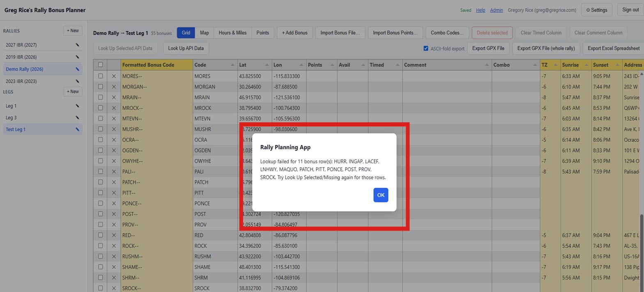Delete the OGDEN row with its X icon
Image resolution: width=644 pixels, height=292 pixels.
pyautogui.click(x=114, y=151)
